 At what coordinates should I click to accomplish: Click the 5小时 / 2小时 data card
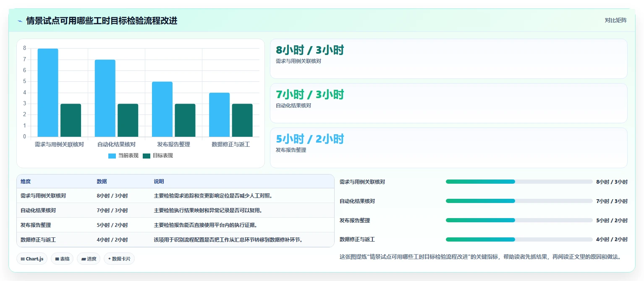(448, 148)
